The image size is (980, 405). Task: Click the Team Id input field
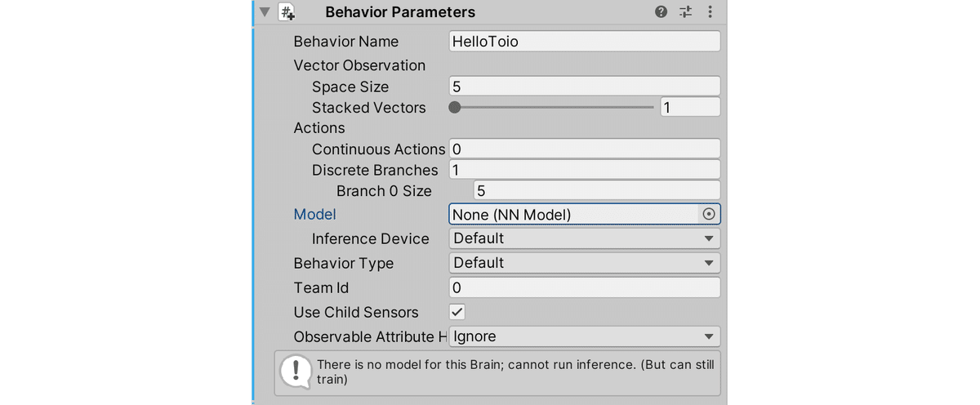584,287
